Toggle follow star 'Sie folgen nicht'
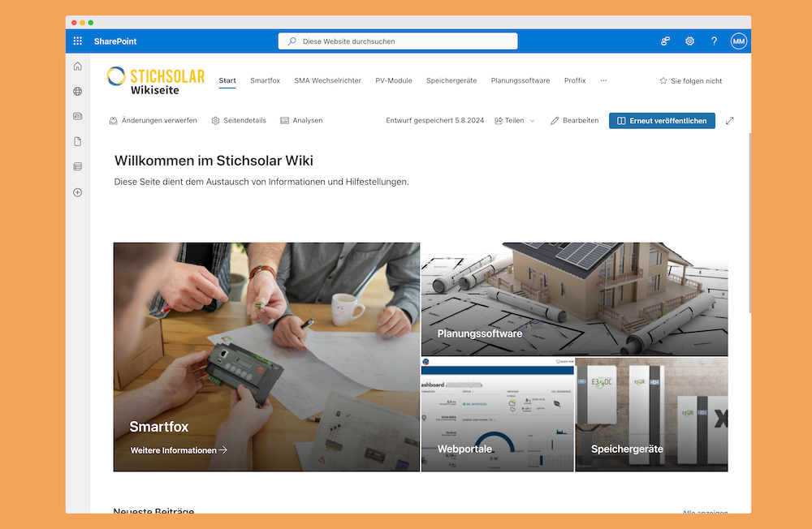 690,81
